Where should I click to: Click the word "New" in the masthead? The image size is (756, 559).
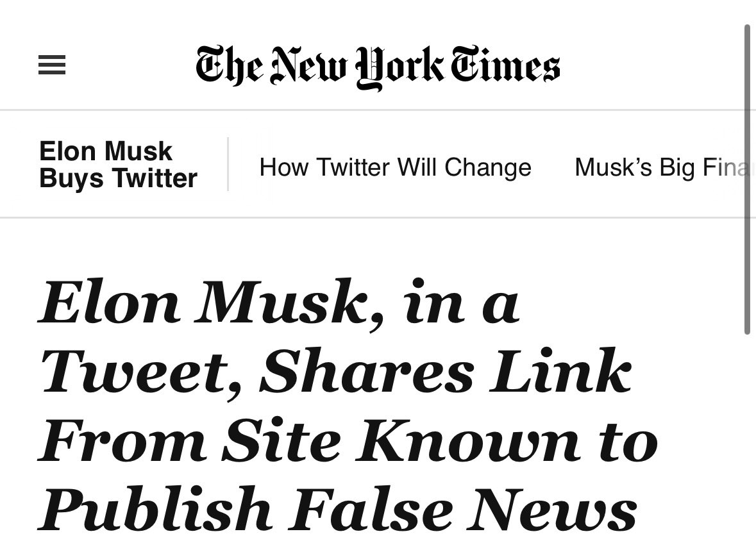[312, 67]
